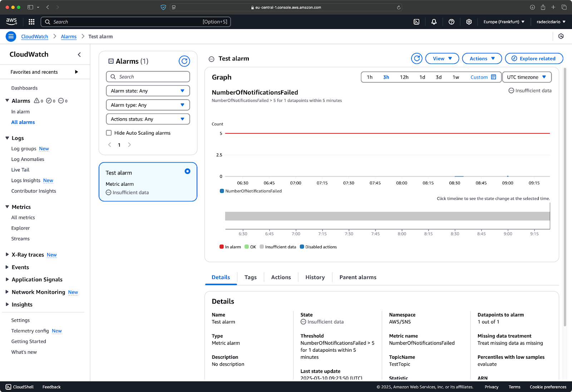Select the 1w time range
This screenshot has width=572, height=392.
456,77
